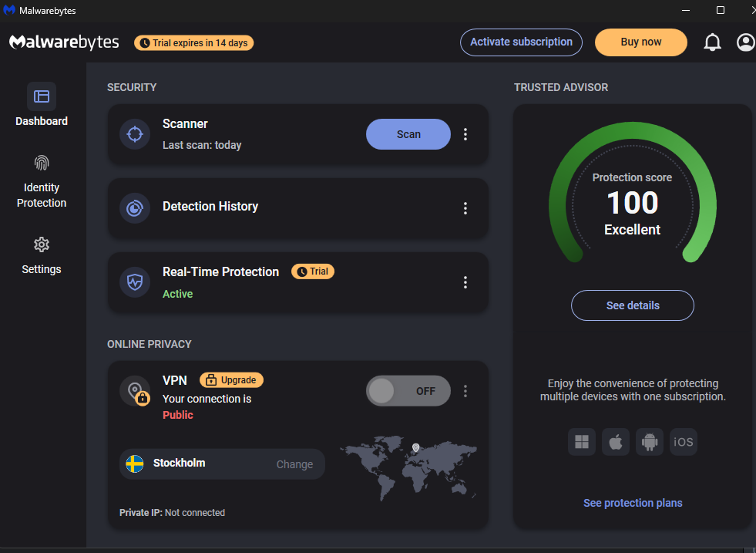Image resolution: width=756 pixels, height=553 pixels.
Task: Open the Dashboard sidebar section
Action: 42,105
